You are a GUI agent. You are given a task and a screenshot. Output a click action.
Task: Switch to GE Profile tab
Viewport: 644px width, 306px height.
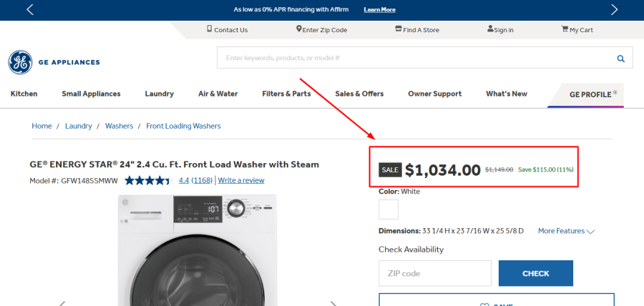[x=590, y=94]
